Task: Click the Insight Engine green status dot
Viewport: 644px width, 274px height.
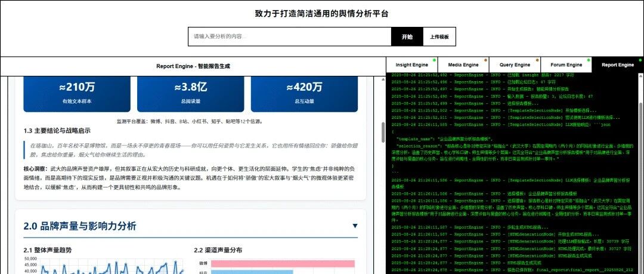Action: coord(434,60)
